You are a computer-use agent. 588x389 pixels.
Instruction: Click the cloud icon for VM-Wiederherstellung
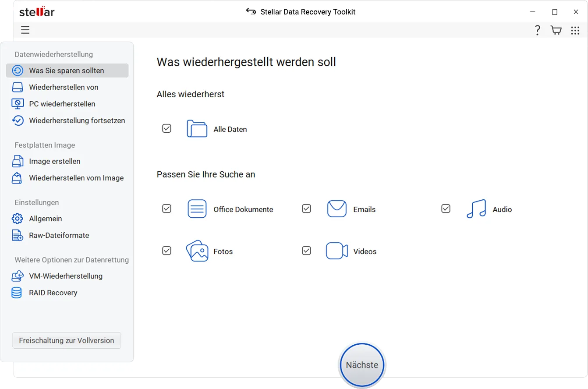(x=17, y=276)
